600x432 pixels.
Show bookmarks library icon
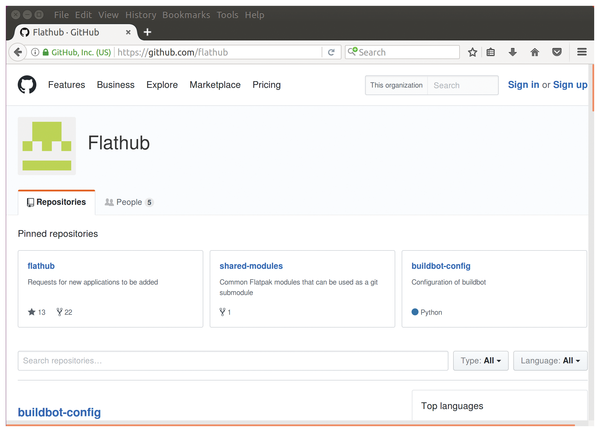point(491,52)
